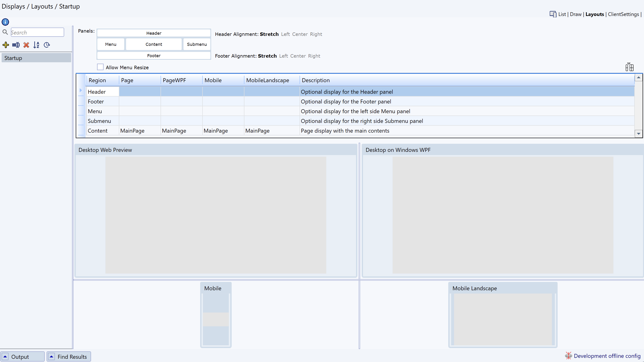This screenshot has height=362, width=644.
Task: Click the refresh clock icon
Action: click(x=47, y=45)
